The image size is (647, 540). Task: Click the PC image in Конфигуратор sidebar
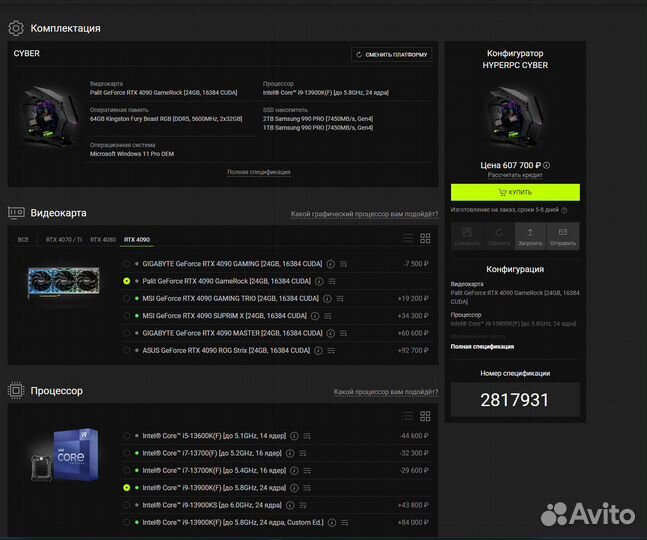(515, 117)
